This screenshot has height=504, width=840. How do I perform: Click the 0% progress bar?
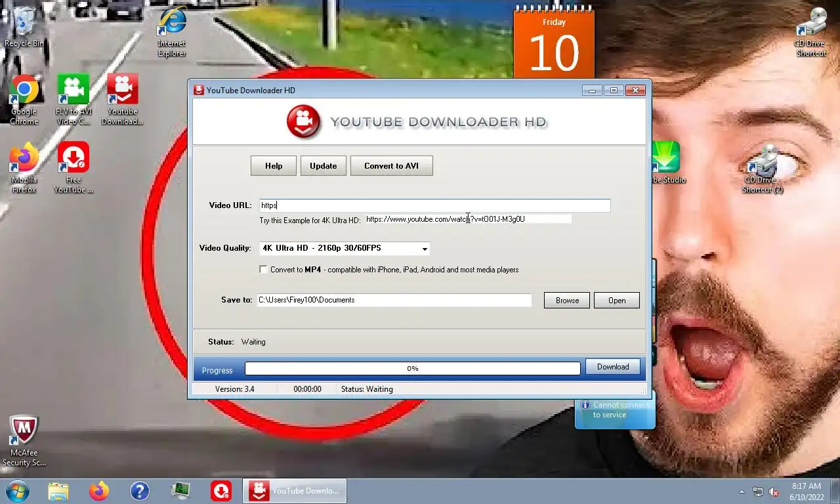tap(413, 369)
